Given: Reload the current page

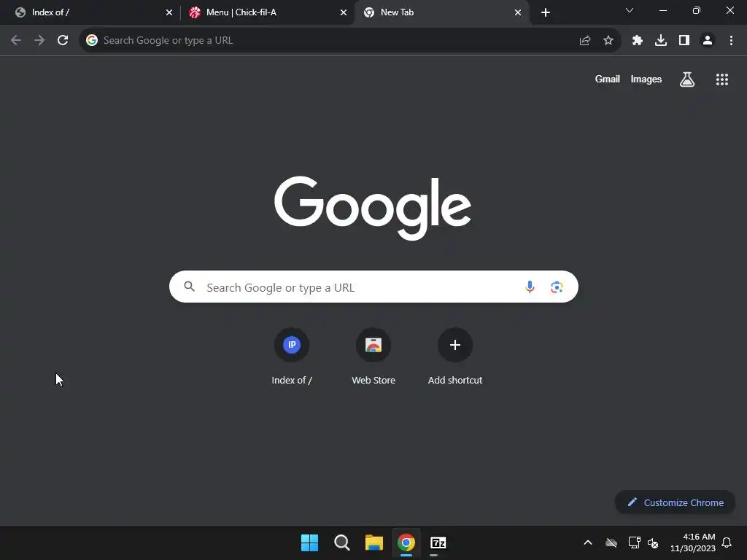Looking at the screenshot, I should point(63,41).
